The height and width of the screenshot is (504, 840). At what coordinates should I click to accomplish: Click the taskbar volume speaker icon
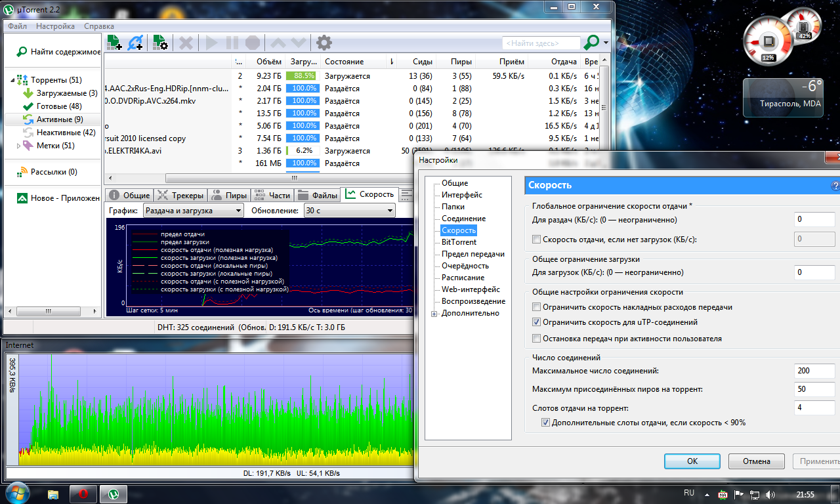[x=770, y=494]
